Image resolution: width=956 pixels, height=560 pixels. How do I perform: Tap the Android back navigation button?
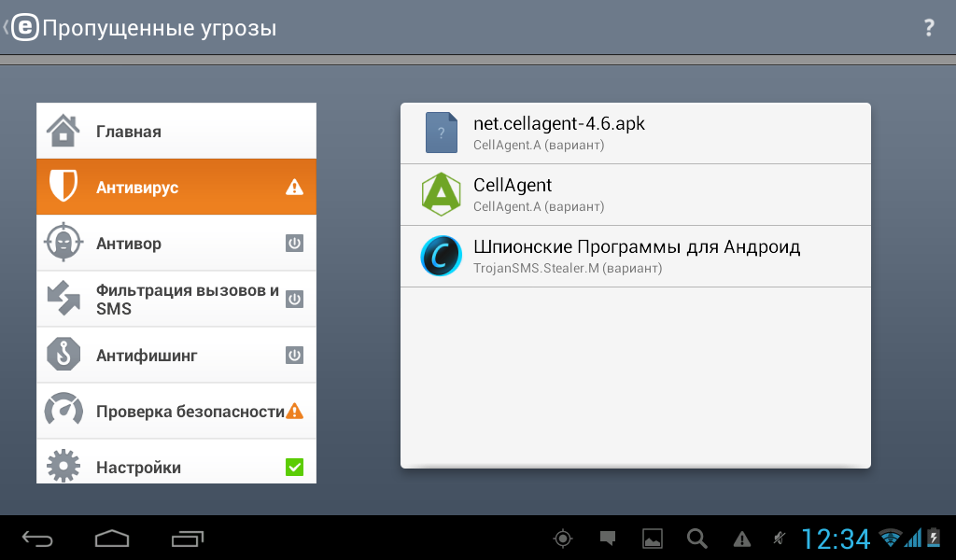(37, 539)
